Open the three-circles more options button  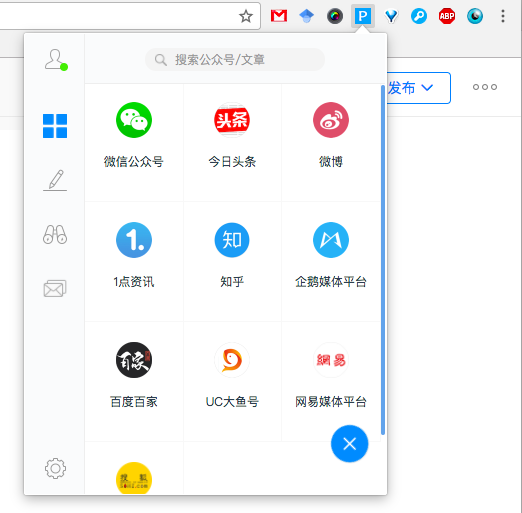[x=485, y=87]
